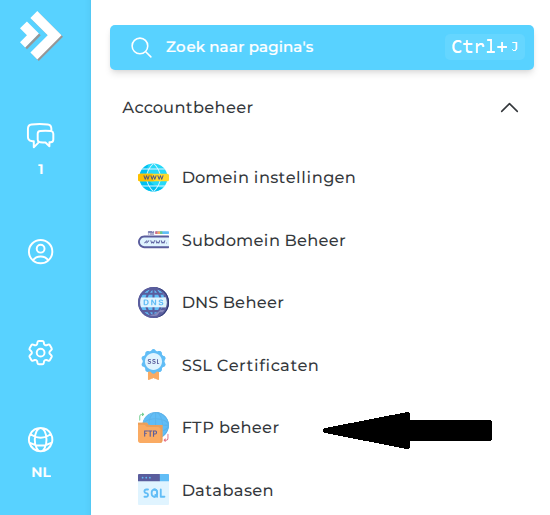
Task: Open settings gear icon in sidebar
Action: click(x=41, y=353)
